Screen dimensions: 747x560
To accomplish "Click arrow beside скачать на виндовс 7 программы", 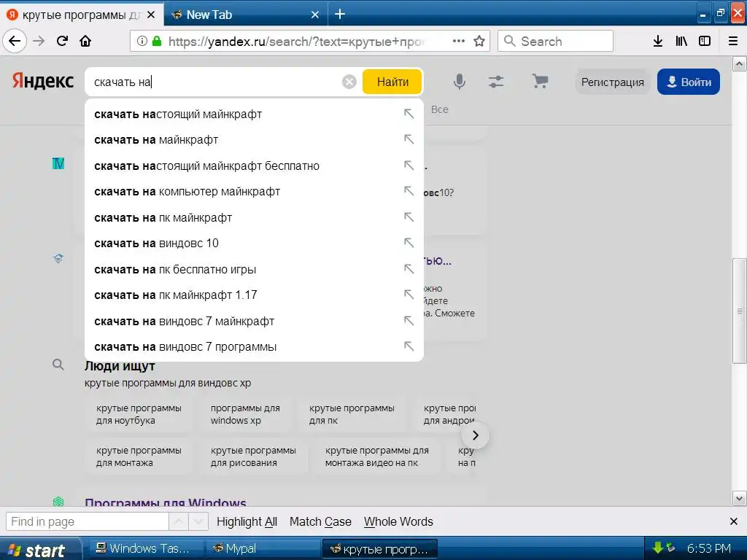I will 409,346.
